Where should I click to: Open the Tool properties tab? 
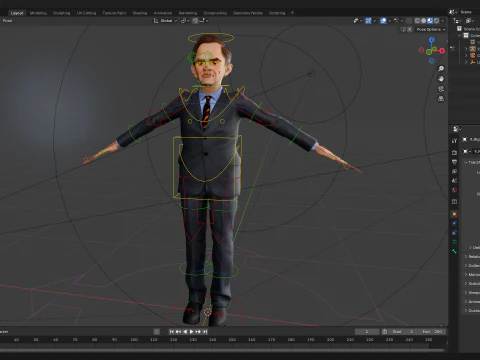(x=454, y=141)
